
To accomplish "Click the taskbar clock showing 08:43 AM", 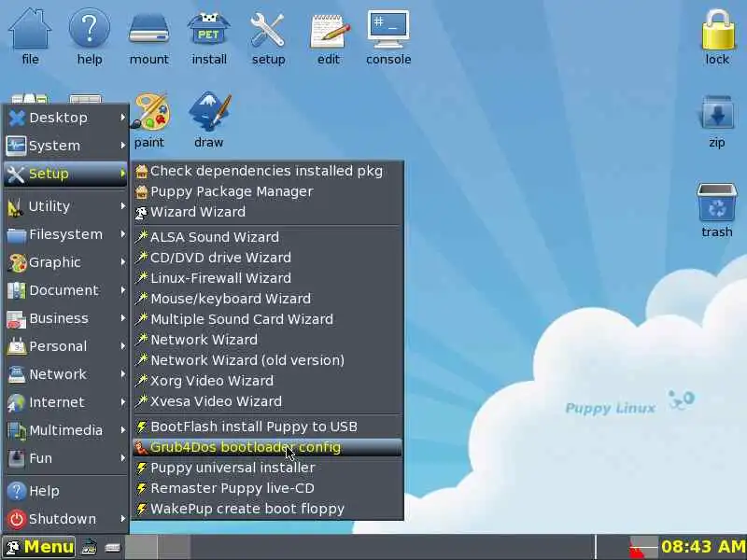I will [702, 547].
